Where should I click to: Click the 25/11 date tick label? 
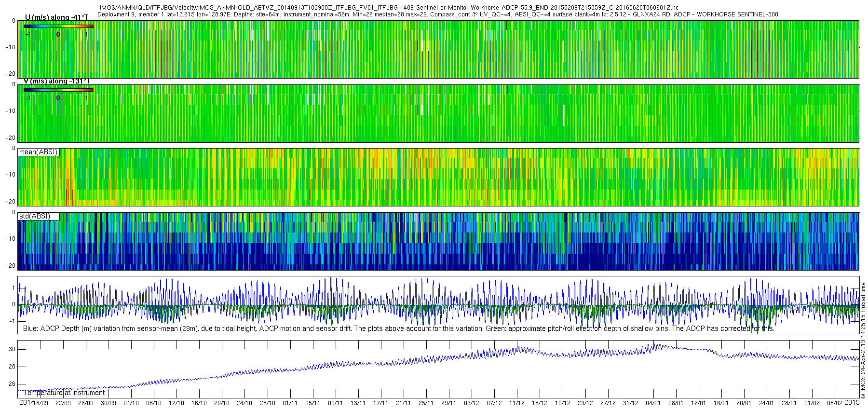[426, 403]
